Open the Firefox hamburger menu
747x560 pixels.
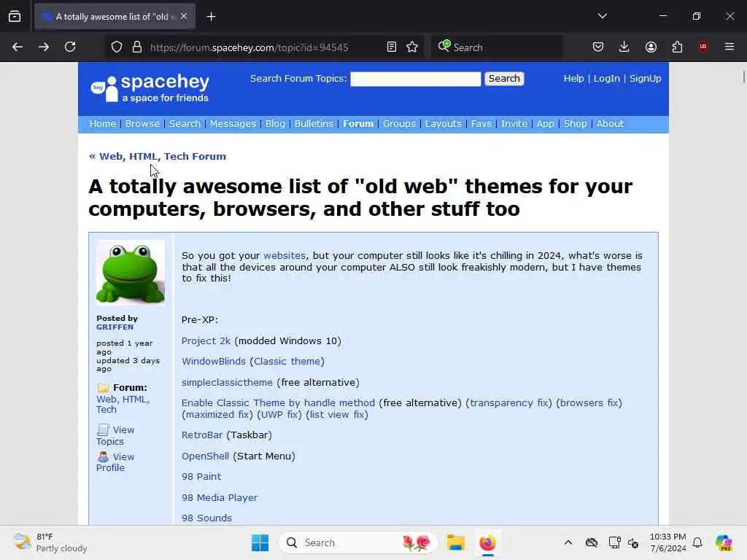point(729,47)
